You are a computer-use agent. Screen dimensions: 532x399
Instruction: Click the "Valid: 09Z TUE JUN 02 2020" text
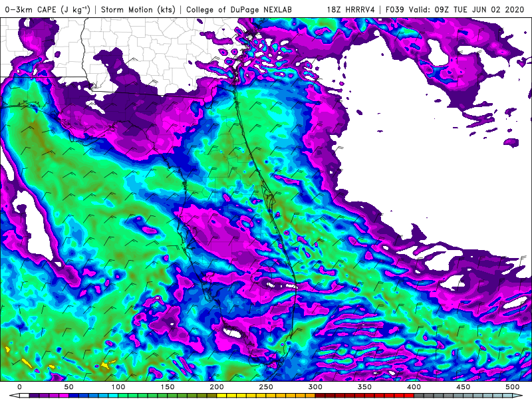point(467,9)
